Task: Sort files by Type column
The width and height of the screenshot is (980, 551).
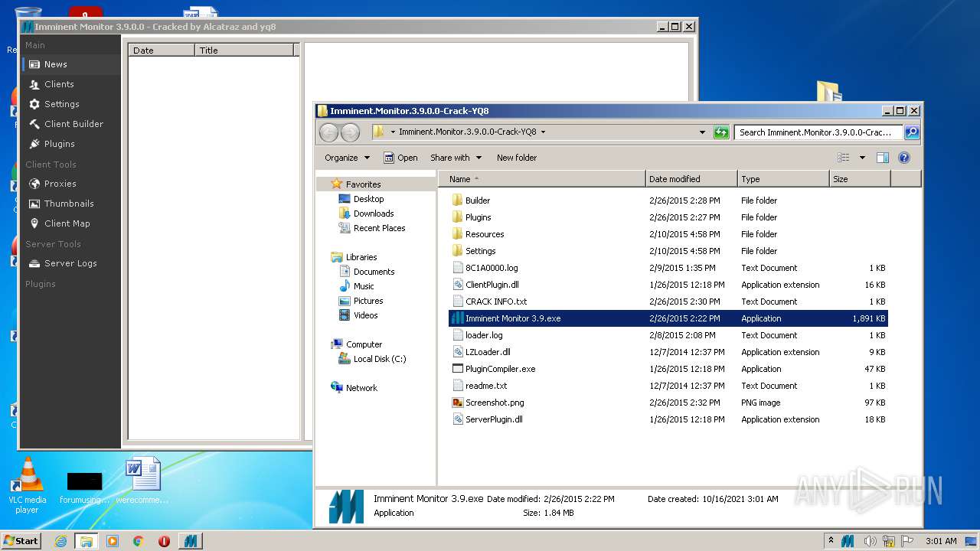Action: (x=783, y=179)
